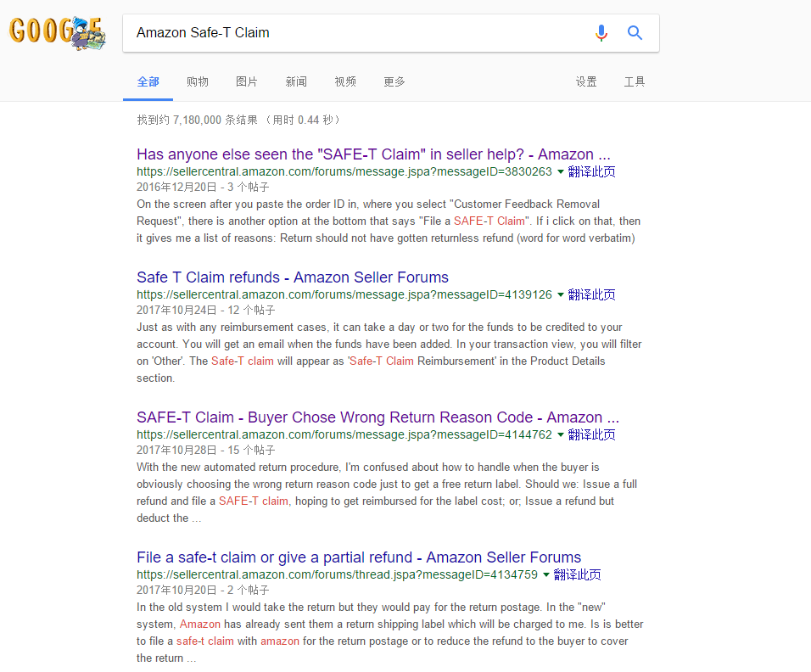Open the Buyer Chose Wrong Return Reason Code result
811x672 pixels.
(x=378, y=417)
